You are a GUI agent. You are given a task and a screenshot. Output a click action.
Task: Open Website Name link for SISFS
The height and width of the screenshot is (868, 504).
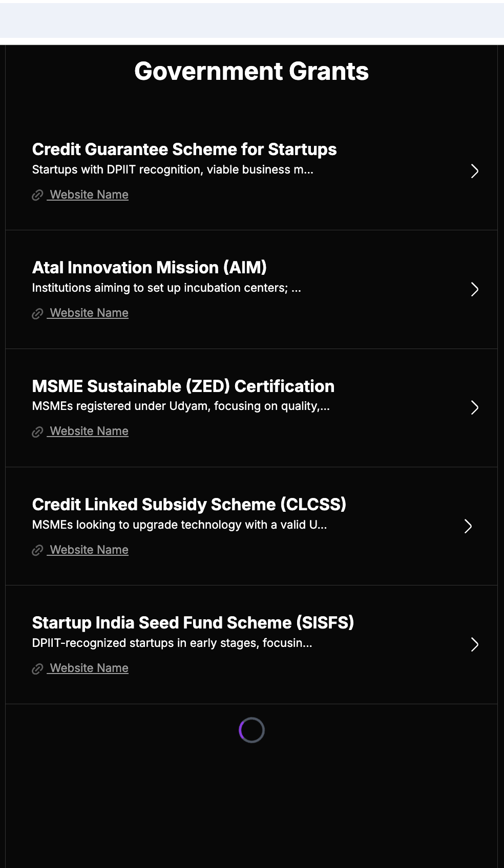pos(89,668)
